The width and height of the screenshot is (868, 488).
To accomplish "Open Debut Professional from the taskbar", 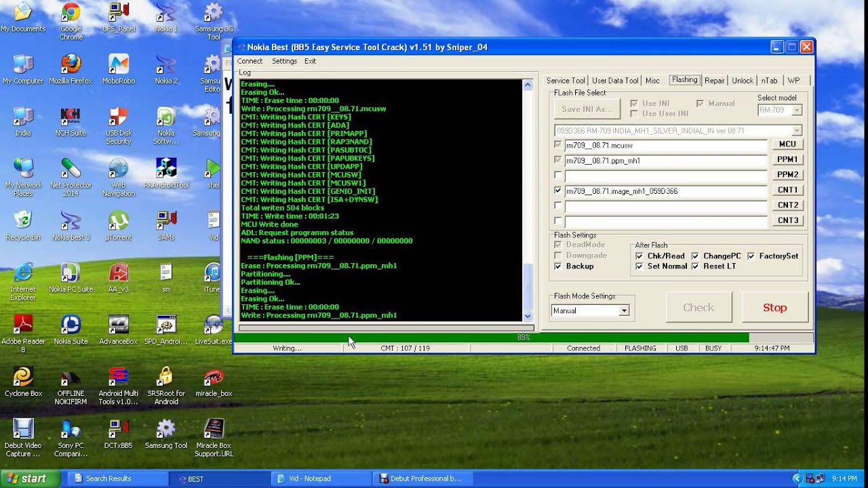I will [422, 479].
